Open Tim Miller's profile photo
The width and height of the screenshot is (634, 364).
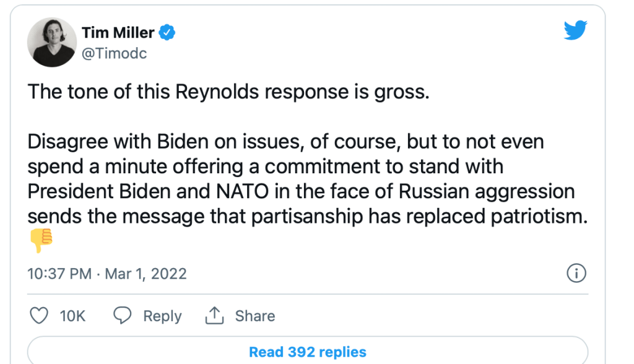[x=51, y=42]
